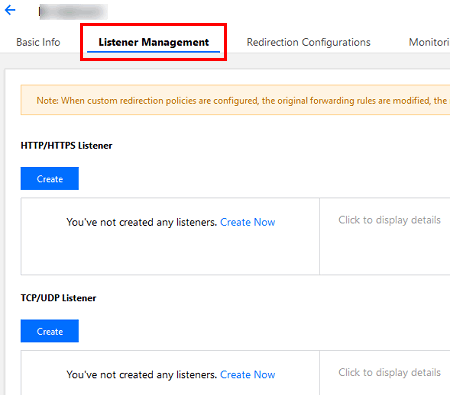Click Create under TCP/UDP Listener
Viewport: 450px width, 395px height.
click(50, 331)
